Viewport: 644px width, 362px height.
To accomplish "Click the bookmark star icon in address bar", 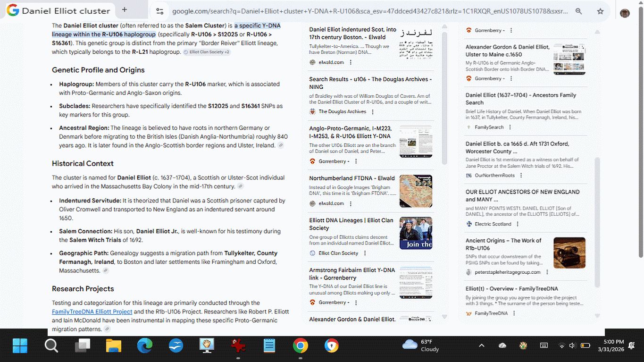I will (x=600, y=11).
